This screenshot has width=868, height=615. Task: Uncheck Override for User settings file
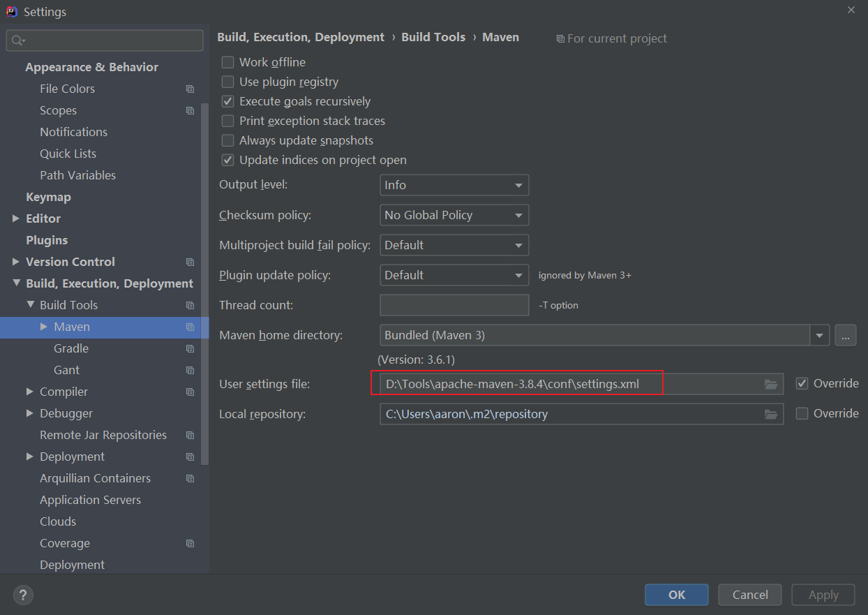pos(802,383)
